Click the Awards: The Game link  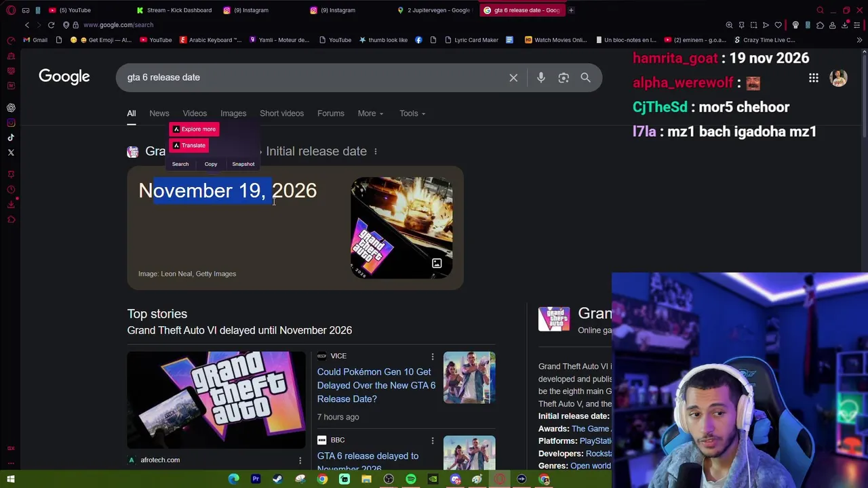coord(591,429)
